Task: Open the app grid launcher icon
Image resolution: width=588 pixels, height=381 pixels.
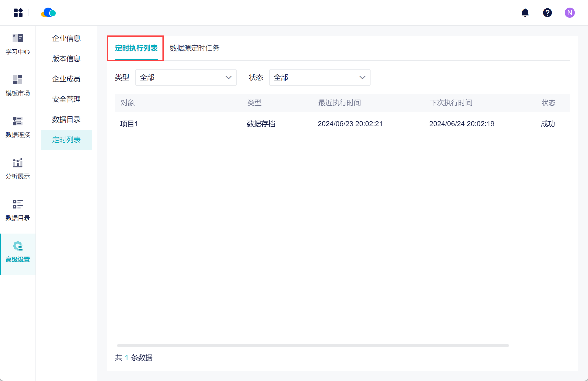Action: click(x=18, y=13)
